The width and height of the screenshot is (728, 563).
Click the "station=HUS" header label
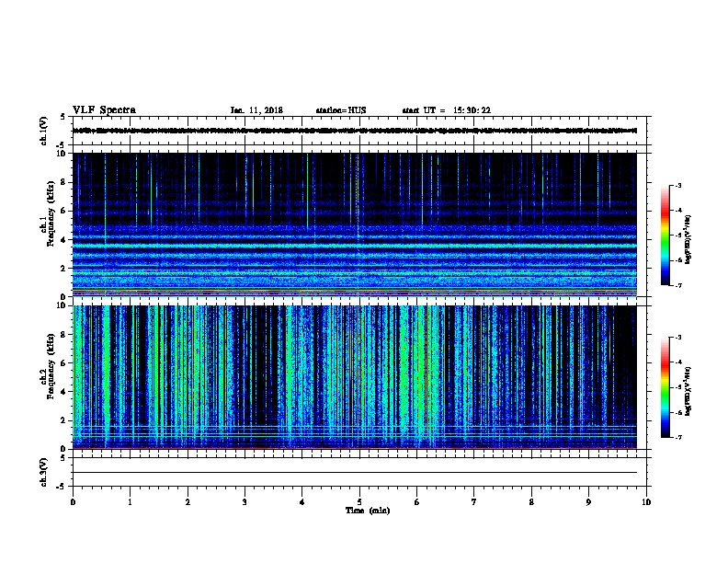(341, 110)
